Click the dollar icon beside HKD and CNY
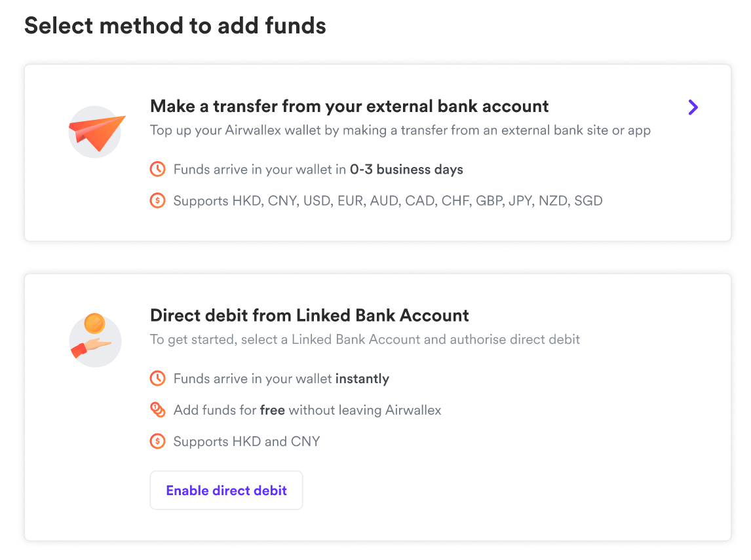Viewport: 751px width, 560px height. 157,441
